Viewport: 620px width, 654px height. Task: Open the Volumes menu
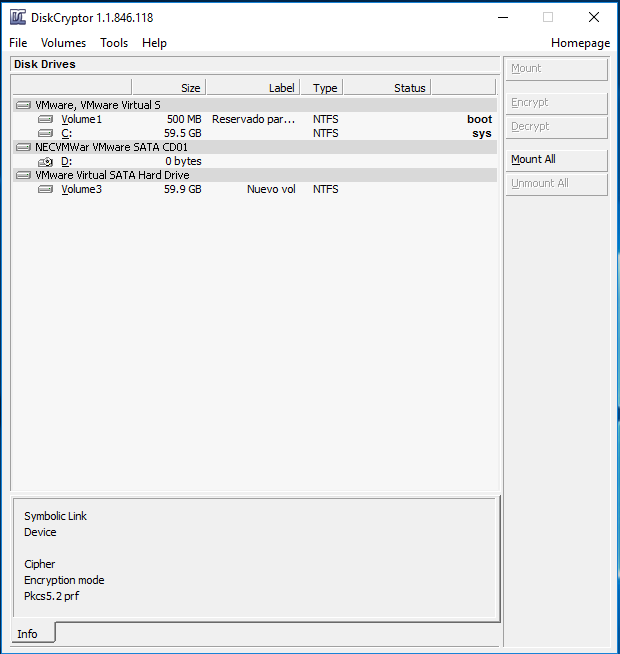63,43
